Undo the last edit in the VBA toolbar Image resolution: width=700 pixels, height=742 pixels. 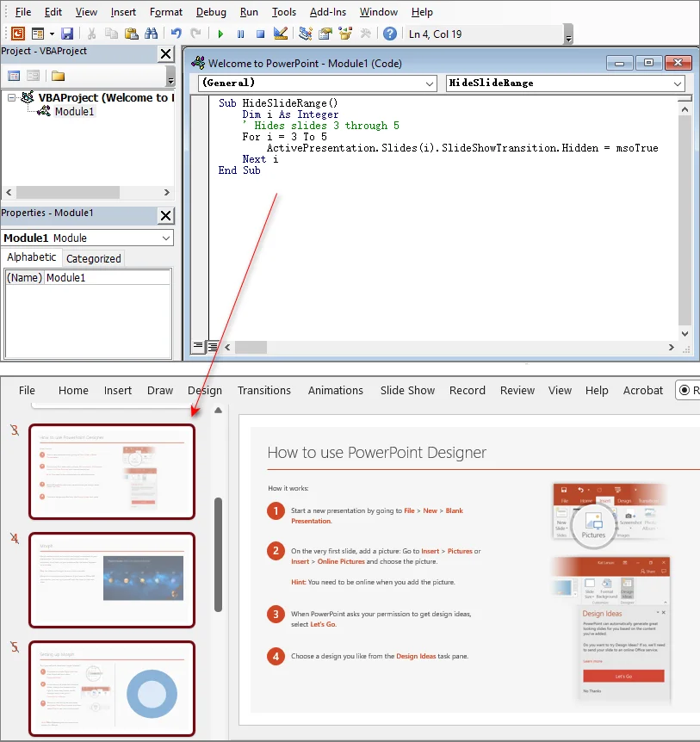point(176,34)
